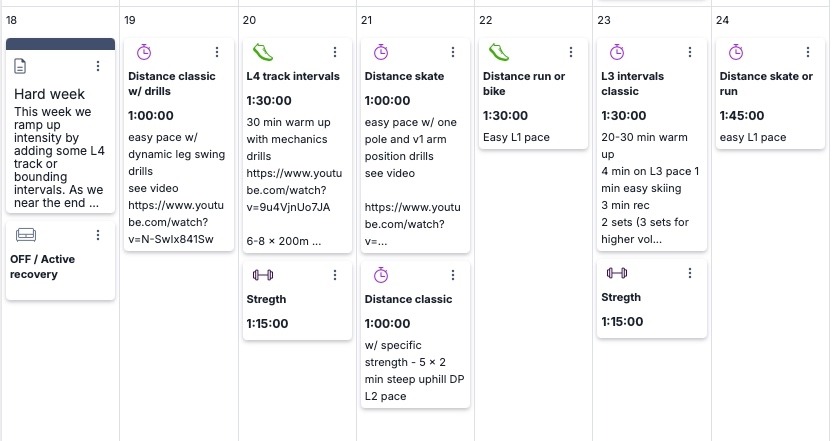Open options menu for day 23 Stregth card
The image size is (836, 441).
tap(689, 273)
